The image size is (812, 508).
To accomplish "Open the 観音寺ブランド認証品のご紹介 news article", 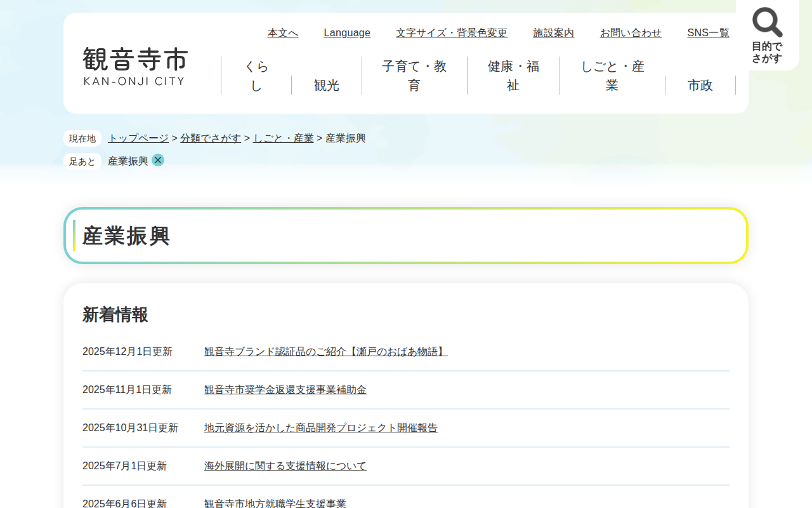I will click(x=325, y=352).
